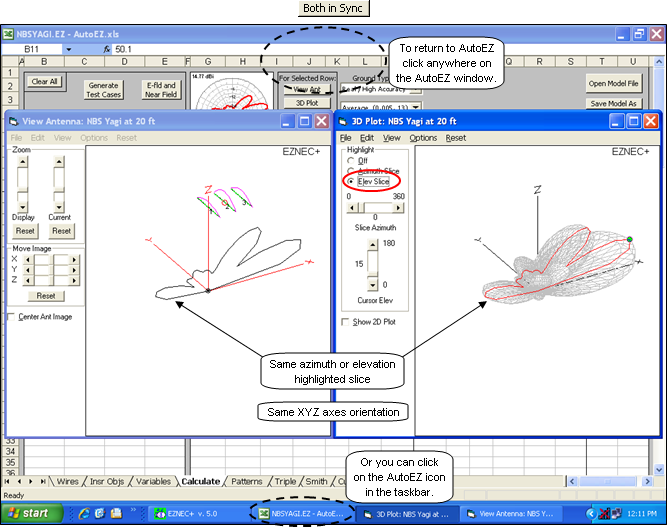
Task: Select the Off highlight radio button
Action: (350, 160)
